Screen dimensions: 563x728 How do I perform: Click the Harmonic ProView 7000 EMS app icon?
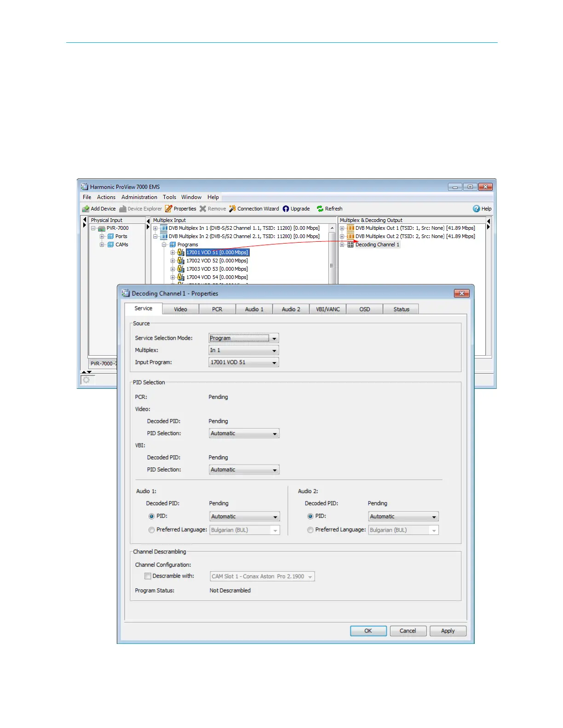coord(85,187)
